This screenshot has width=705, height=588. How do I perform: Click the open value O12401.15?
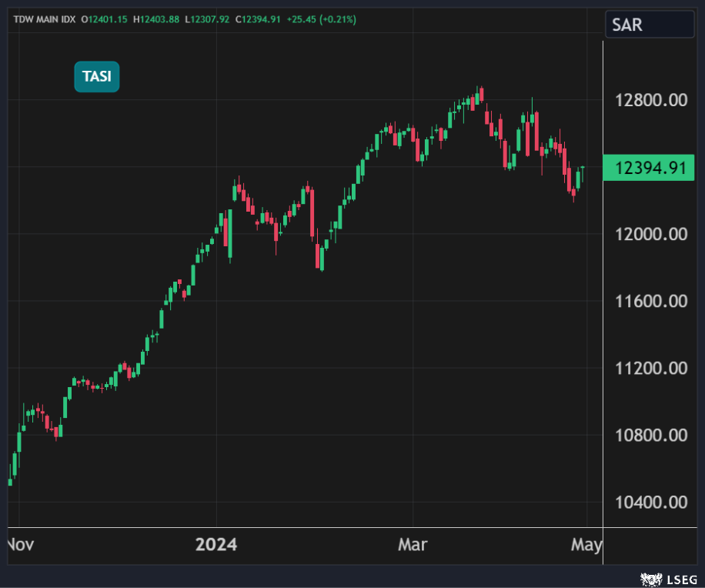(x=105, y=19)
